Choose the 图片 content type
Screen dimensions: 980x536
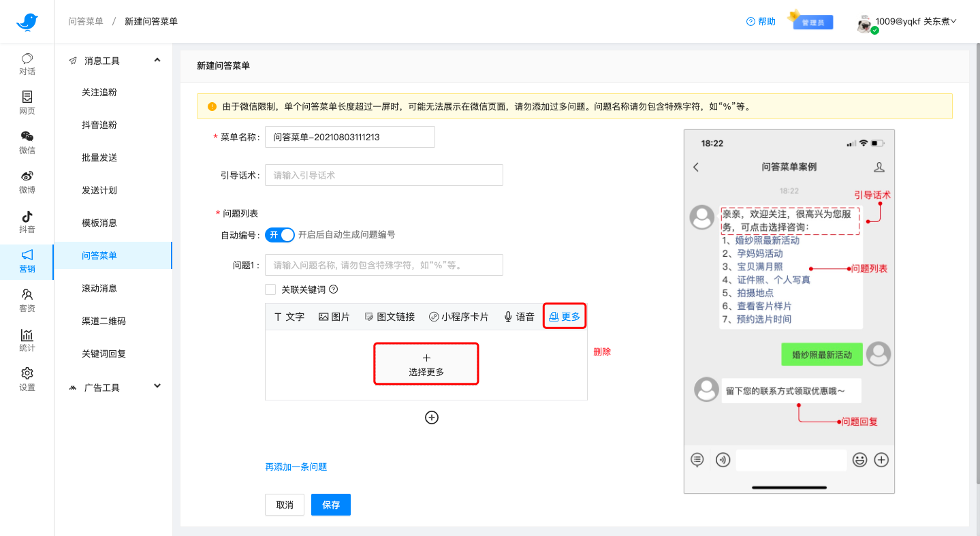click(x=334, y=316)
